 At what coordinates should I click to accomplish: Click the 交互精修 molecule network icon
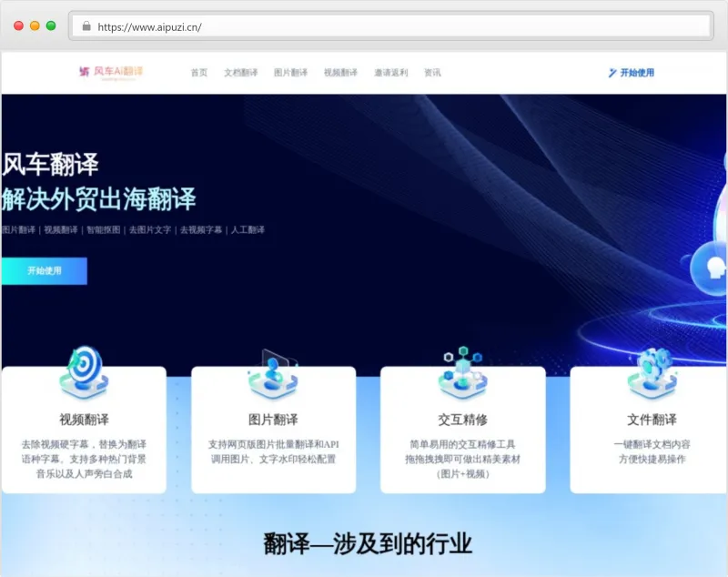(464, 364)
